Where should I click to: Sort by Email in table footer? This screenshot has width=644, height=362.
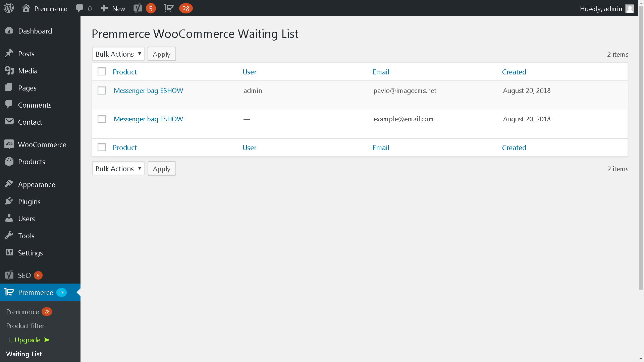[x=381, y=147]
